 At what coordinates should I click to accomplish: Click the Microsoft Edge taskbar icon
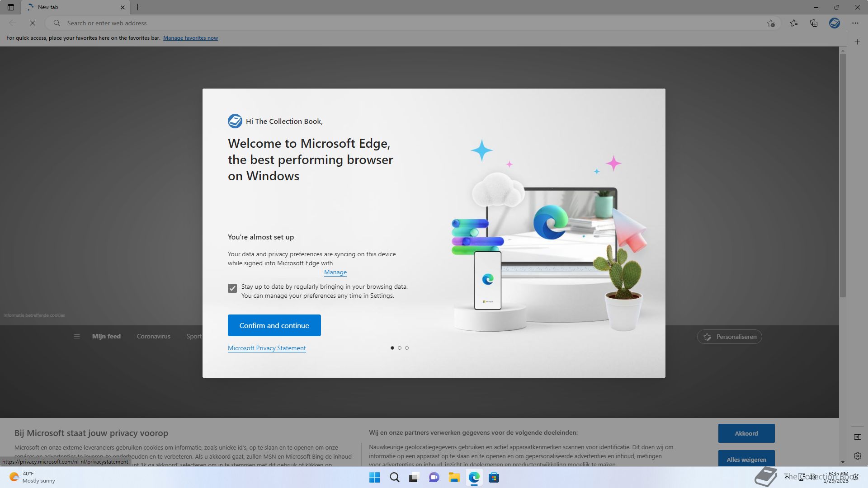point(474,478)
